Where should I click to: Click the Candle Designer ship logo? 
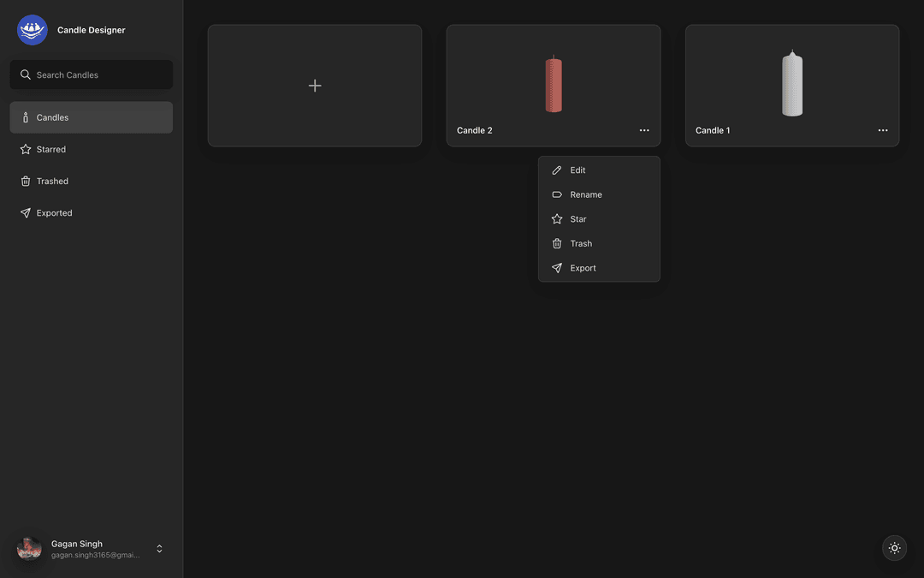33,30
